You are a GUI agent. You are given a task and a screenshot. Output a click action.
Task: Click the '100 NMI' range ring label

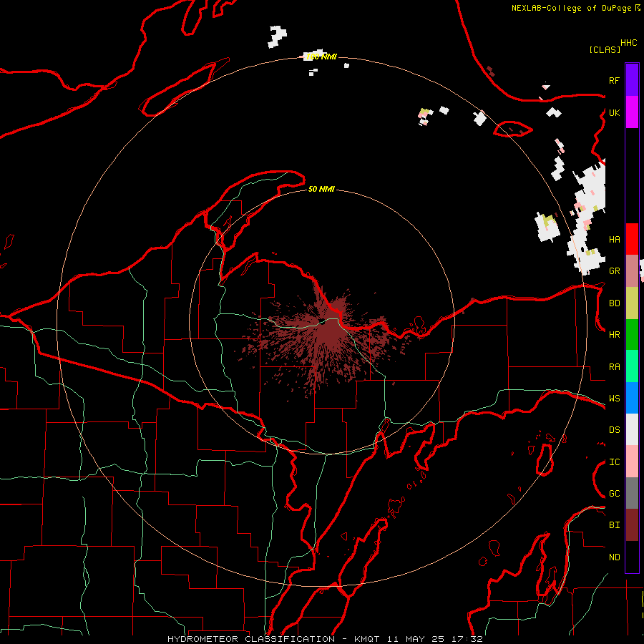point(321,57)
